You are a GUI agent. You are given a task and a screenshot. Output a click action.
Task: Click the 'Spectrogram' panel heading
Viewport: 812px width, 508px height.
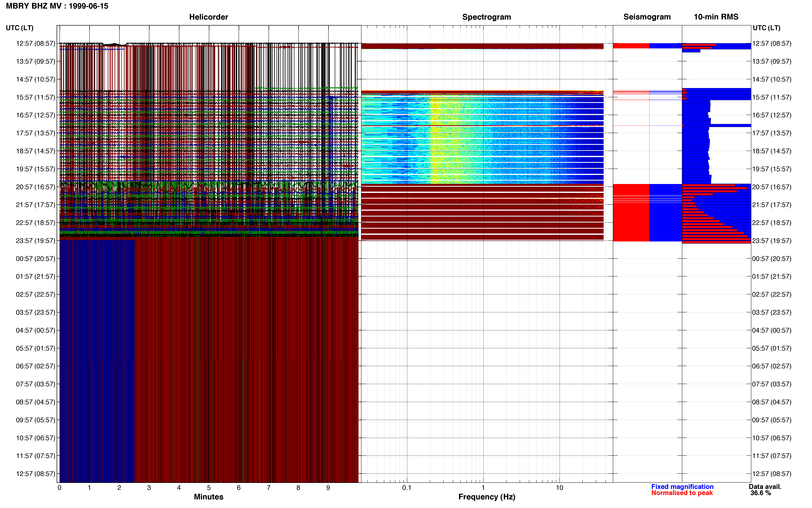[487, 17]
